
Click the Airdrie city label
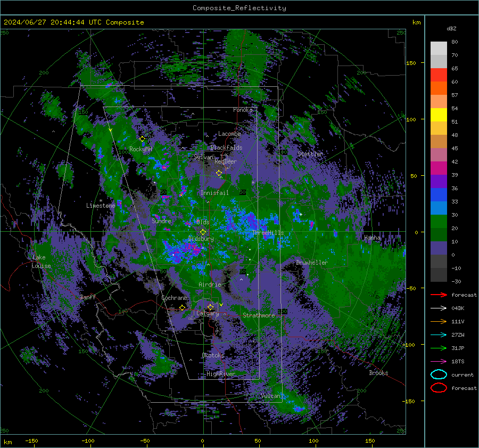pyautogui.click(x=210, y=284)
